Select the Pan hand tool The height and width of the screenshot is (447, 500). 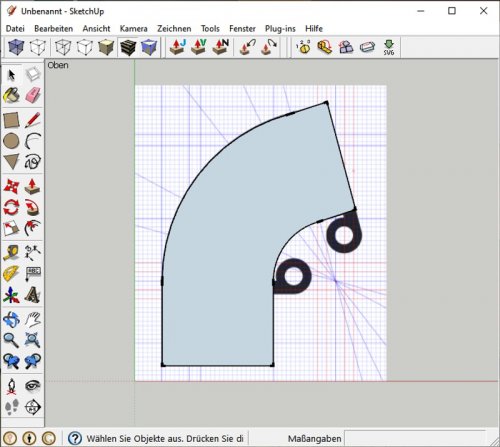click(x=33, y=320)
